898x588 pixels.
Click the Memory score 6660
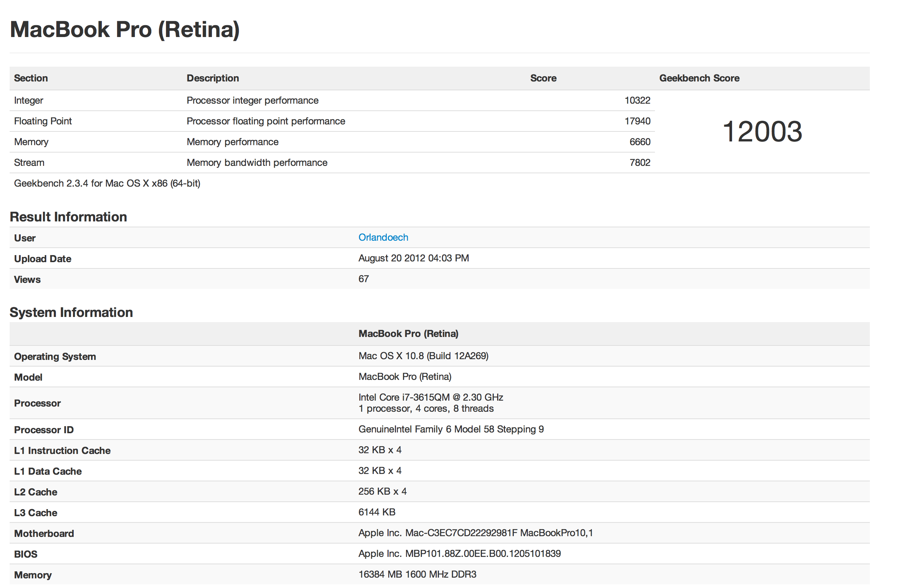(x=640, y=142)
